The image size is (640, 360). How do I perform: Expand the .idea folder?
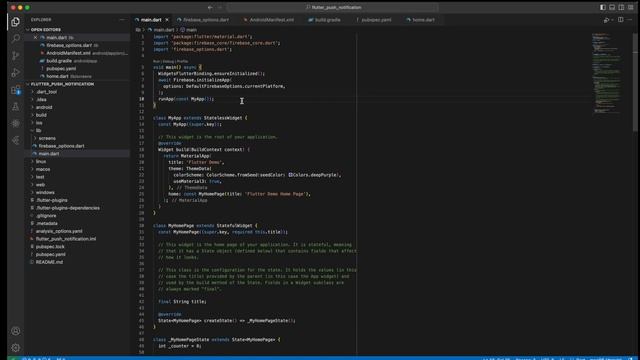coord(41,100)
